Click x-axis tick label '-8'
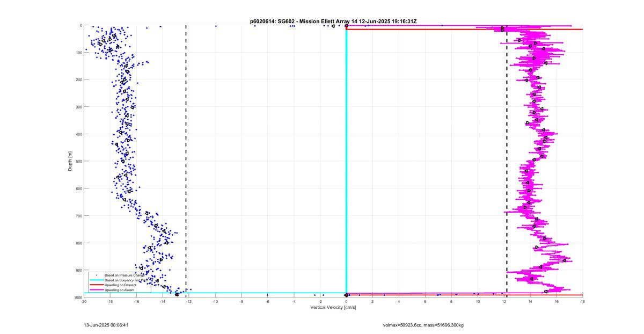This screenshot has height=334, width=644. click(x=241, y=301)
